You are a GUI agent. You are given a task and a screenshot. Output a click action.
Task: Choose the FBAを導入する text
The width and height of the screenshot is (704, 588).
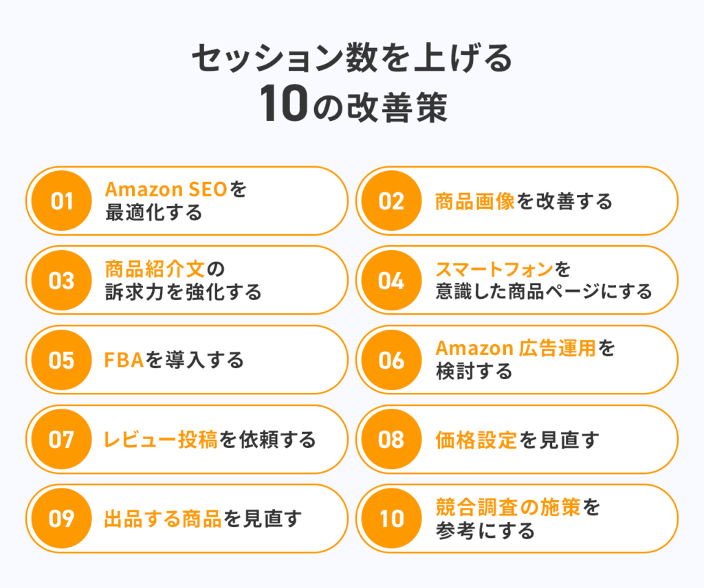174,360
